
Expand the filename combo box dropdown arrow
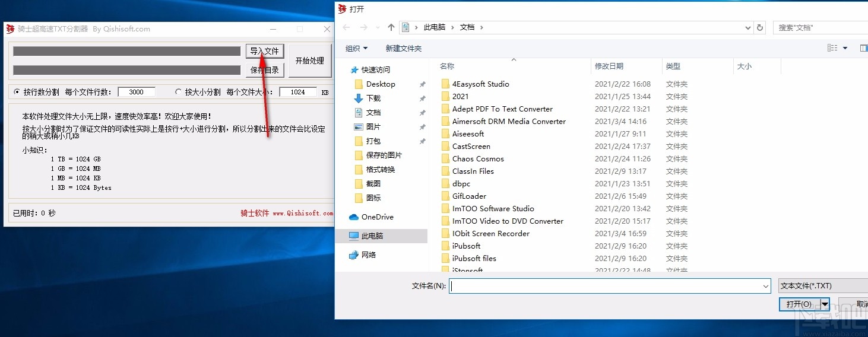coord(766,286)
